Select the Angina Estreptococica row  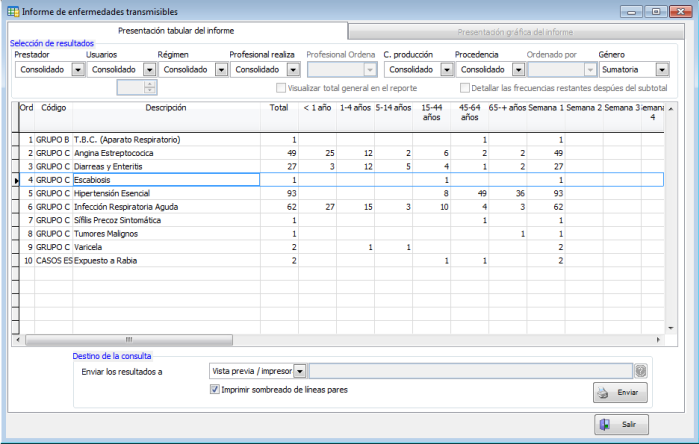tap(341, 153)
